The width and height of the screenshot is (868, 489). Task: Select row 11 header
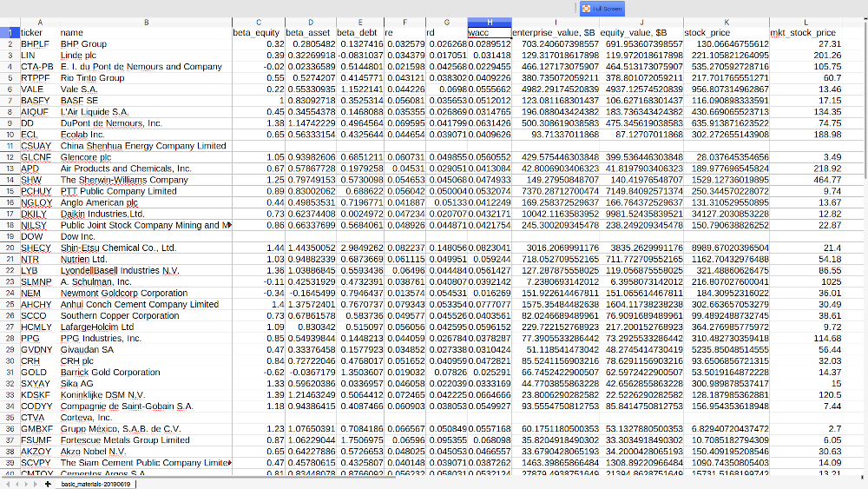click(x=10, y=146)
